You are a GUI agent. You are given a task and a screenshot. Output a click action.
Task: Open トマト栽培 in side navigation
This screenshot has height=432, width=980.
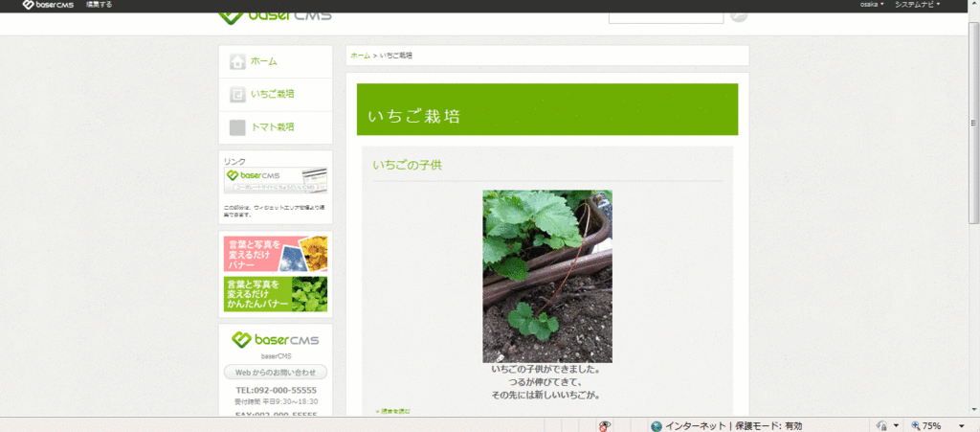point(273,127)
